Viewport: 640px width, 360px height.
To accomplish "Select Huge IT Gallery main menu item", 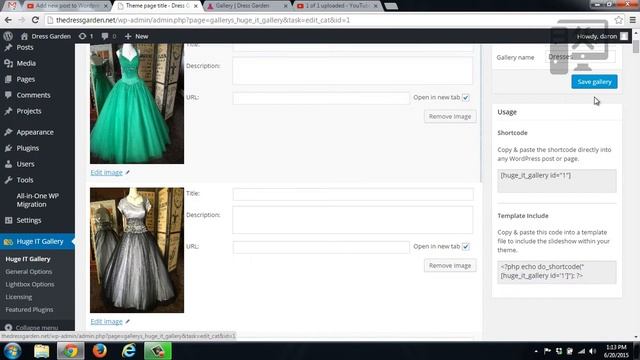I will tap(37, 242).
